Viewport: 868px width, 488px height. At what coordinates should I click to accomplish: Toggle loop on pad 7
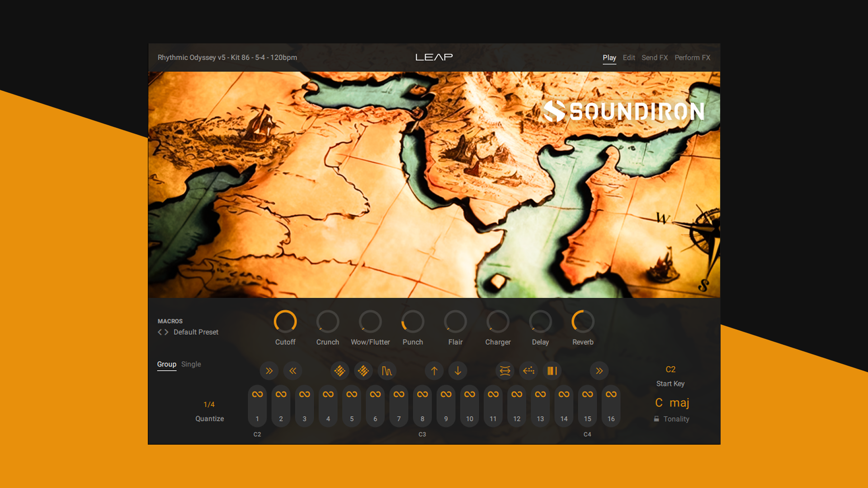(x=399, y=394)
